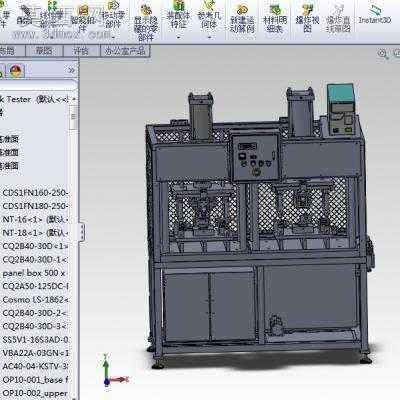
Task: Select CQ2B40-30D-1 component in tree
Action: (35, 259)
